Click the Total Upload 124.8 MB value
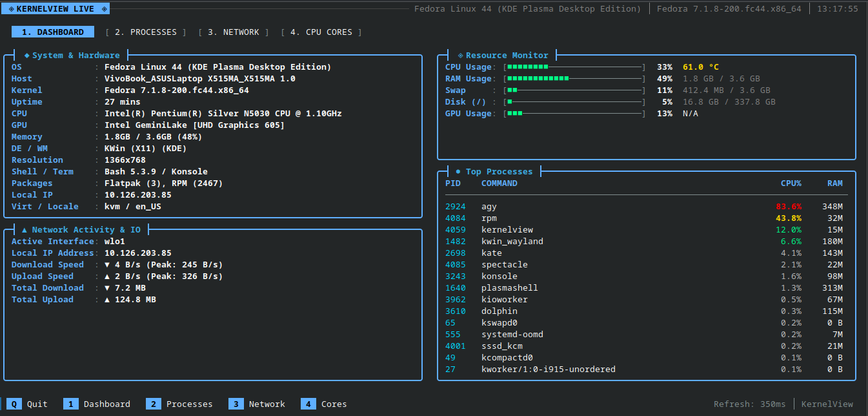The height and width of the screenshot is (416, 868). (x=130, y=299)
